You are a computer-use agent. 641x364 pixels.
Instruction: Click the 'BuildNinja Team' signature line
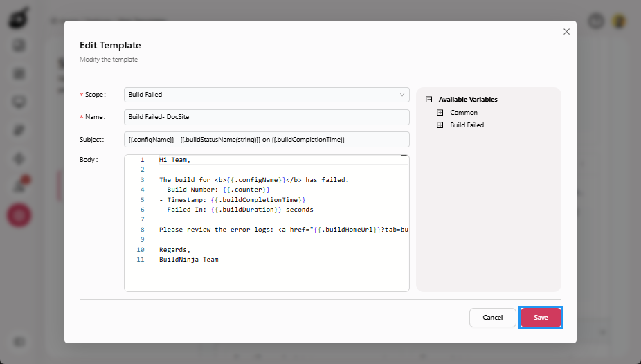point(188,260)
